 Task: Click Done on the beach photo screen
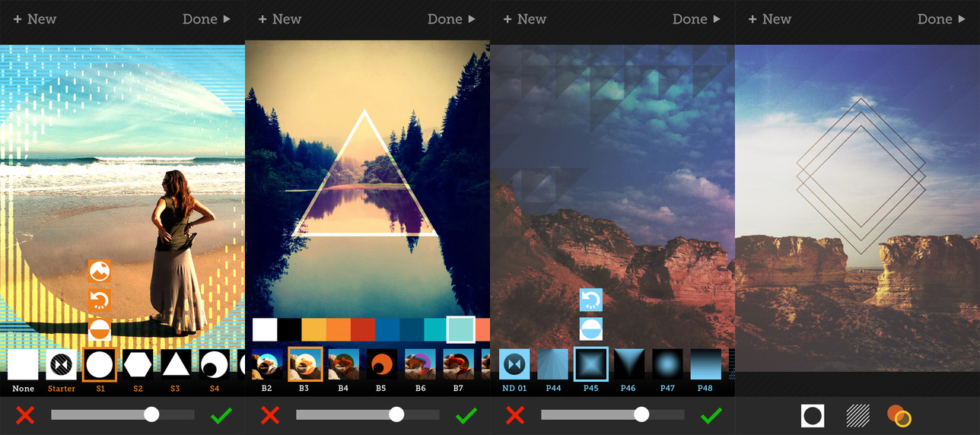coord(206,19)
